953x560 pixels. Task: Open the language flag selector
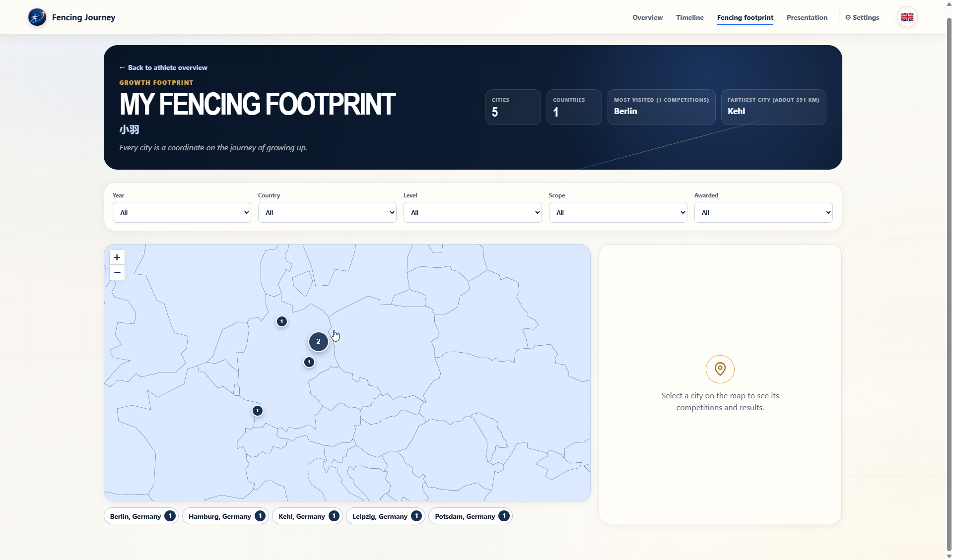tap(907, 17)
